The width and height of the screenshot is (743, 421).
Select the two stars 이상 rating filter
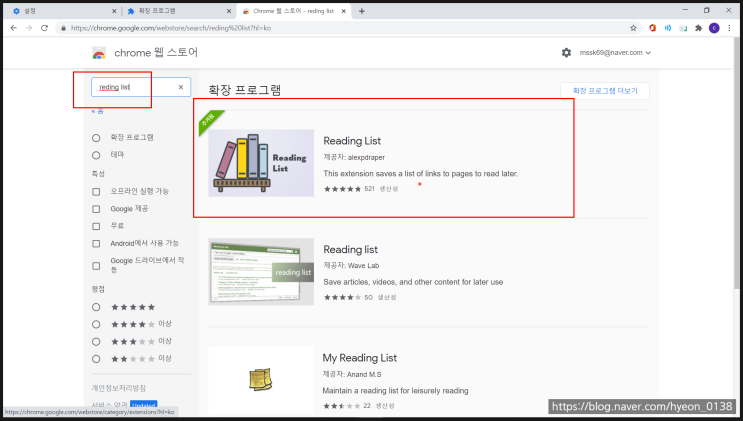pos(96,359)
